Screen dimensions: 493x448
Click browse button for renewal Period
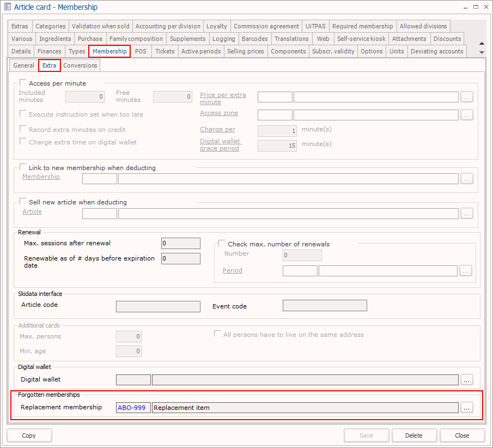coord(465,271)
